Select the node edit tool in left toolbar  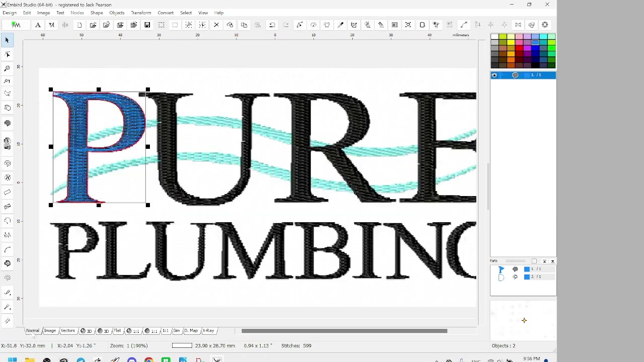point(7,54)
